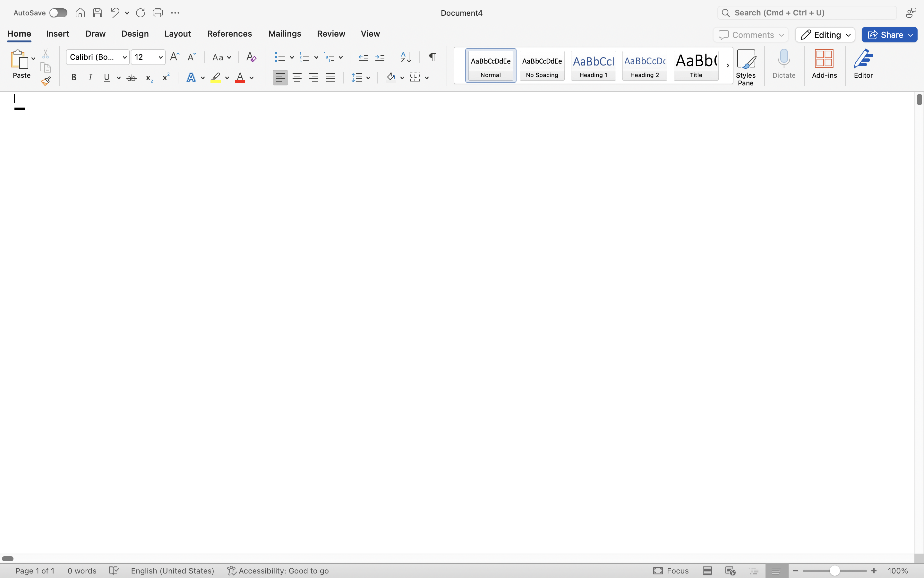
Task: Expand the styles gallery arrow
Action: click(x=727, y=66)
